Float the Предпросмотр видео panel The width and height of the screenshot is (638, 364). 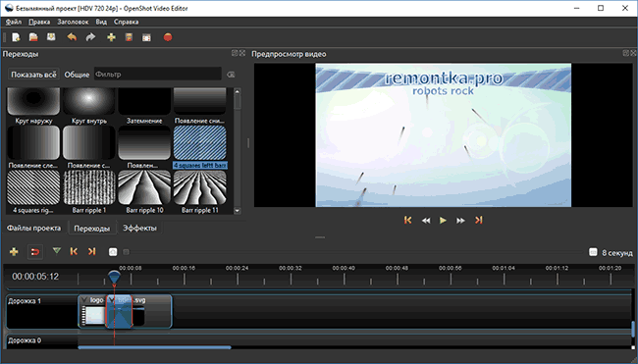(626, 53)
